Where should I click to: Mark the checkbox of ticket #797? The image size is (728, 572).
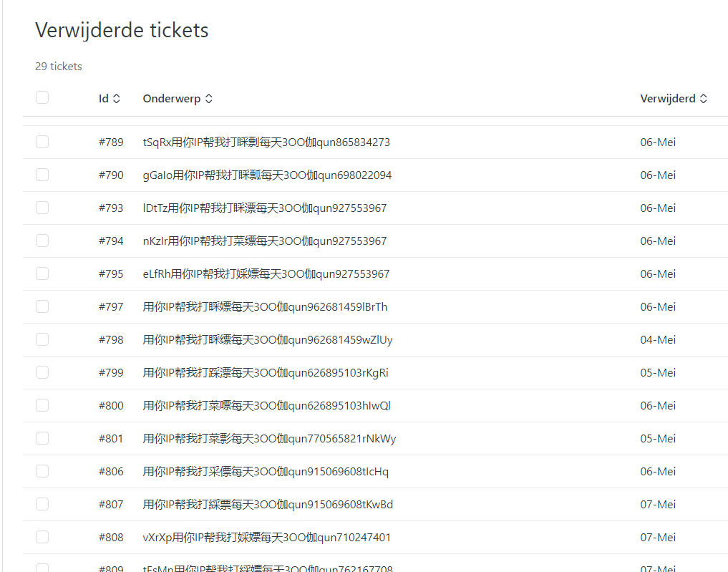(x=42, y=306)
